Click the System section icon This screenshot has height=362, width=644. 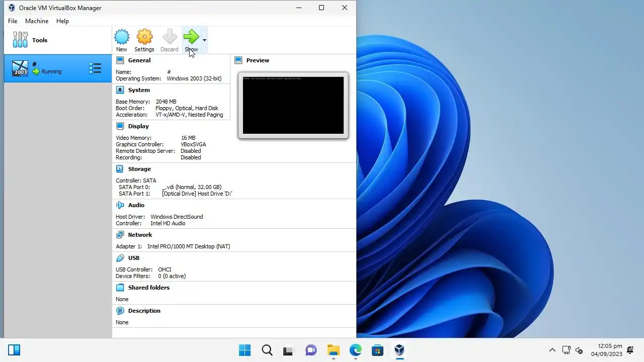pos(120,90)
